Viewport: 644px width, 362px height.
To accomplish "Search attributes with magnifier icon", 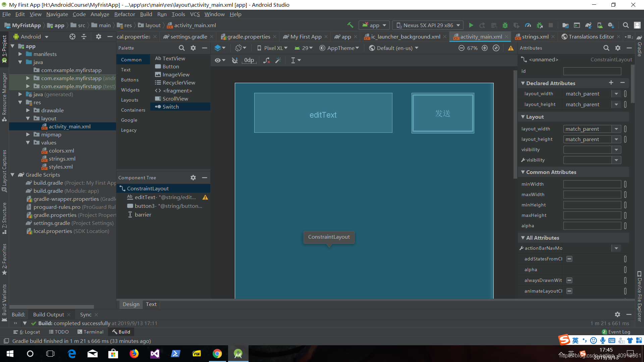I will click(x=606, y=48).
